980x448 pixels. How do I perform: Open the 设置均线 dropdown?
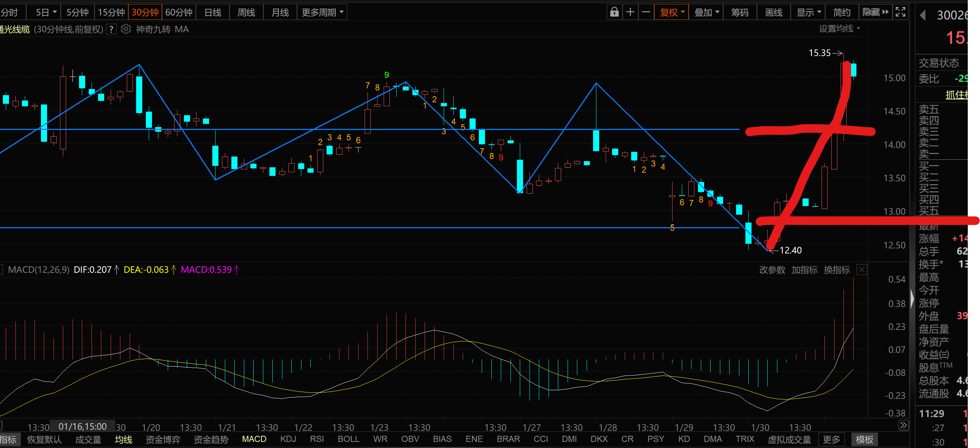[839, 29]
